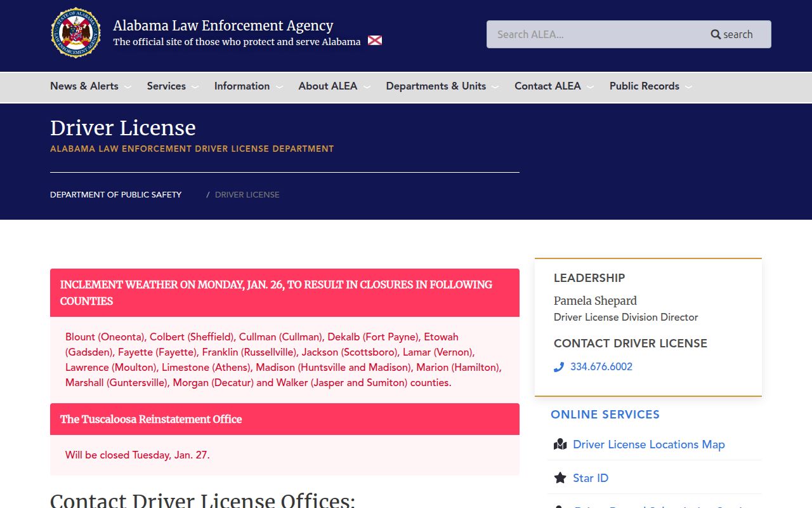Open the About ALEA menu
The width and height of the screenshot is (812, 508).
(328, 86)
